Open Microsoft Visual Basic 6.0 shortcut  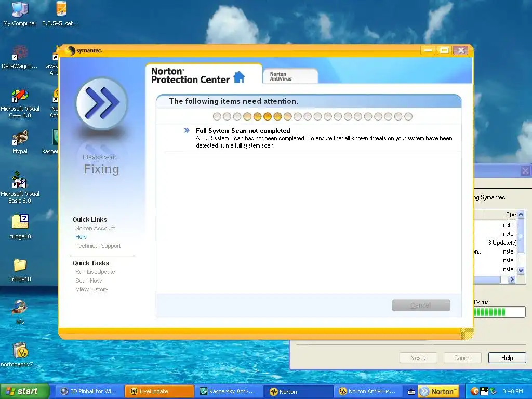[20, 188]
